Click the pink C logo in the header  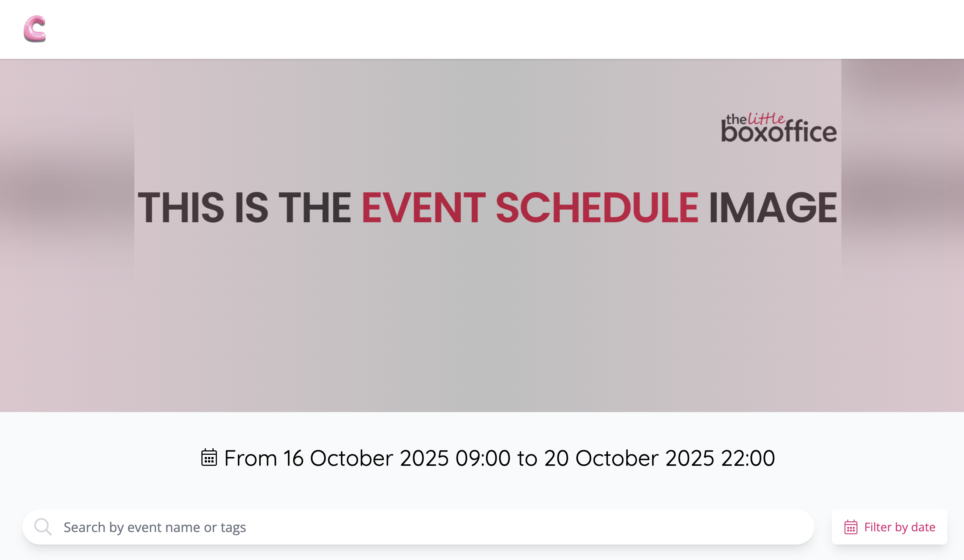tap(35, 29)
